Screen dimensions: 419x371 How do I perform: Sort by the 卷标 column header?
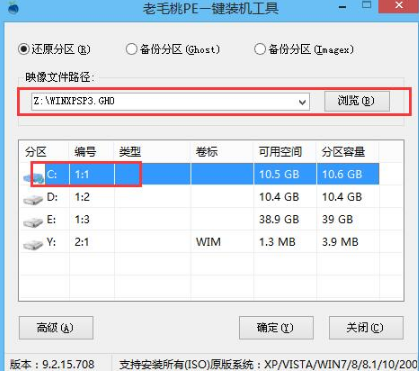click(207, 152)
